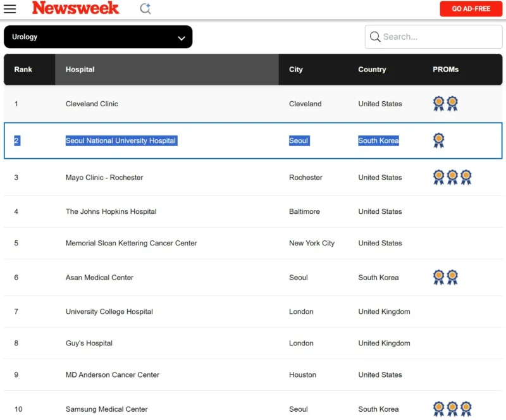Screen dimensions: 506x420
Task: Click the search magnifier icon
Action: [374, 37]
